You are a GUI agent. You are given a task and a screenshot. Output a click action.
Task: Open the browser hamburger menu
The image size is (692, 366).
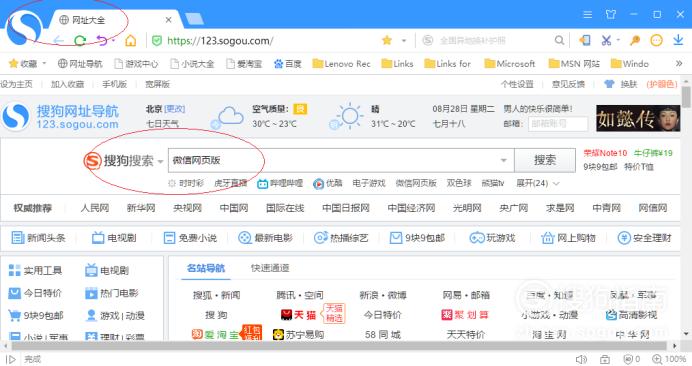pyautogui.click(x=587, y=15)
